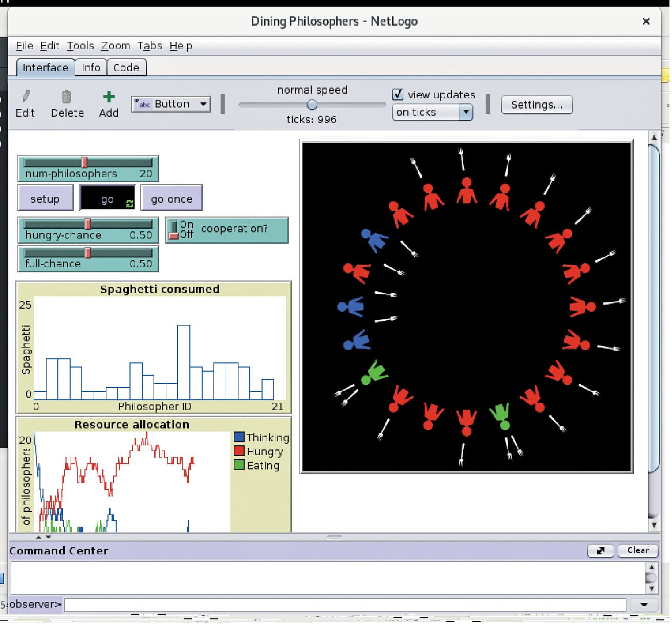Switch to the Code tab
Image resolution: width=672 pixels, height=625 pixels.
[x=126, y=67]
